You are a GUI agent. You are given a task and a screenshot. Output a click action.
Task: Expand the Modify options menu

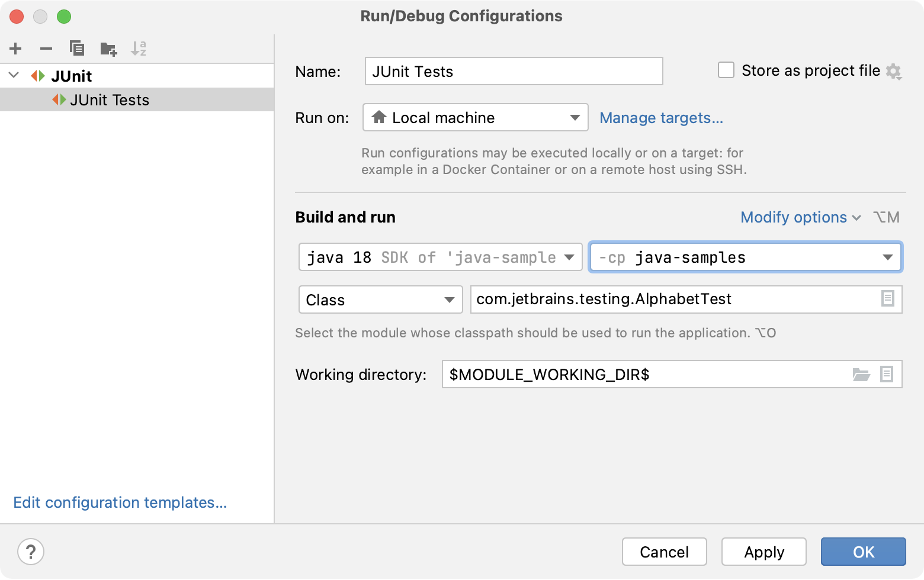tap(801, 217)
